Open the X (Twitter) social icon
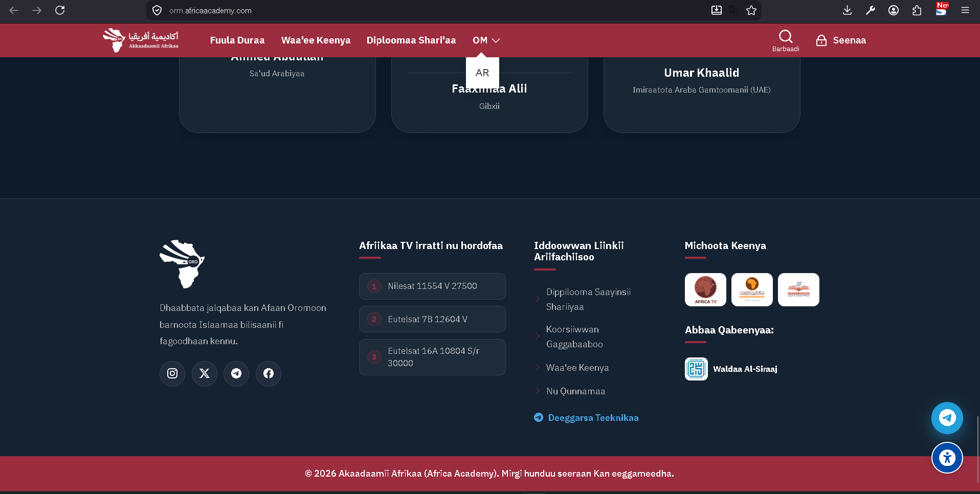The width and height of the screenshot is (980, 494). pos(205,373)
